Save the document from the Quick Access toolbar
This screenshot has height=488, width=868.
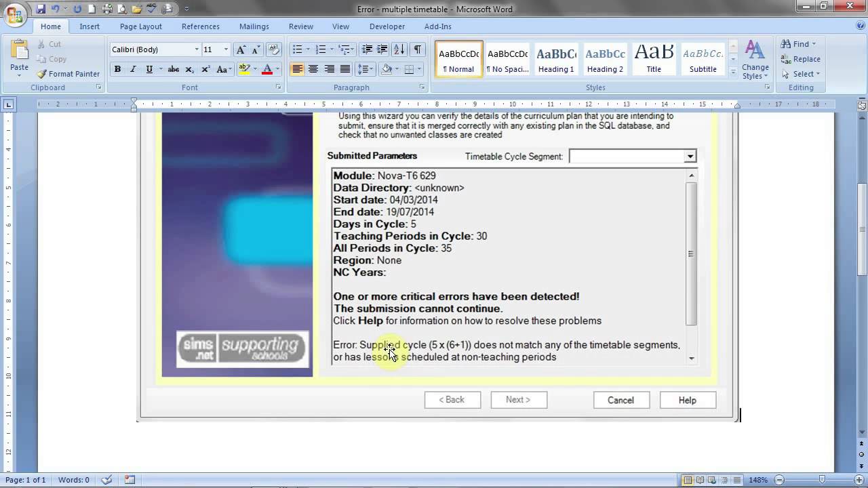pyautogui.click(x=41, y=9)
